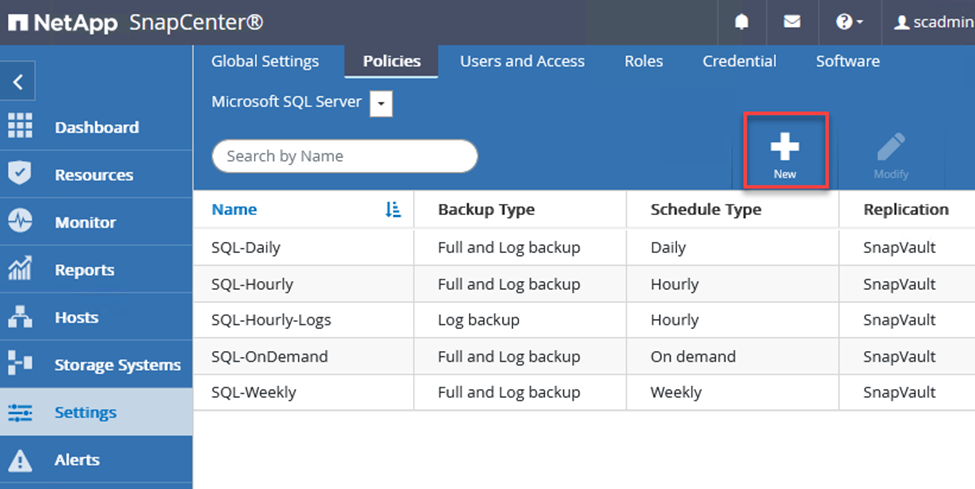Switch to the Users and Access tab
975x489 pixels.
click(522, 61)
